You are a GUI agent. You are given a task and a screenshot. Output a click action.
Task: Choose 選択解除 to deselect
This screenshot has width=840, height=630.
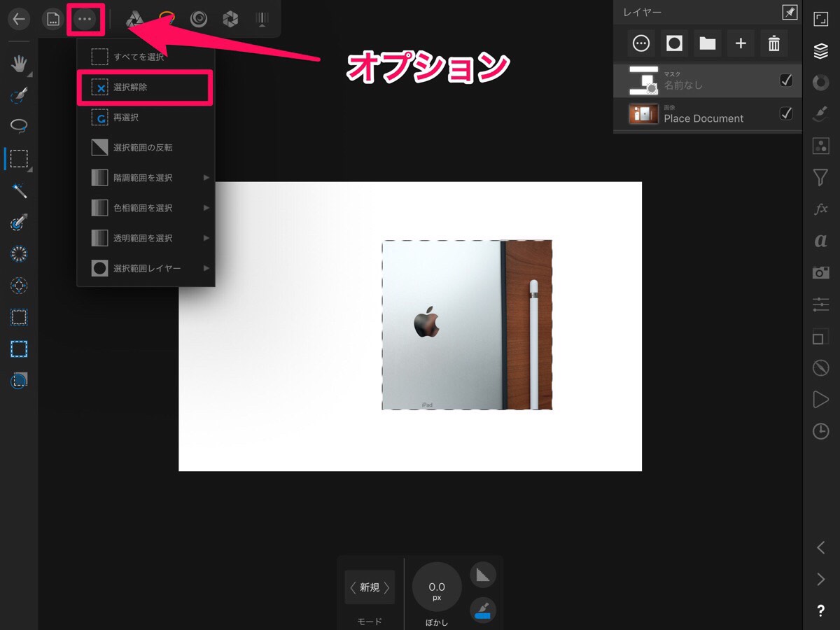click(146, 87)
